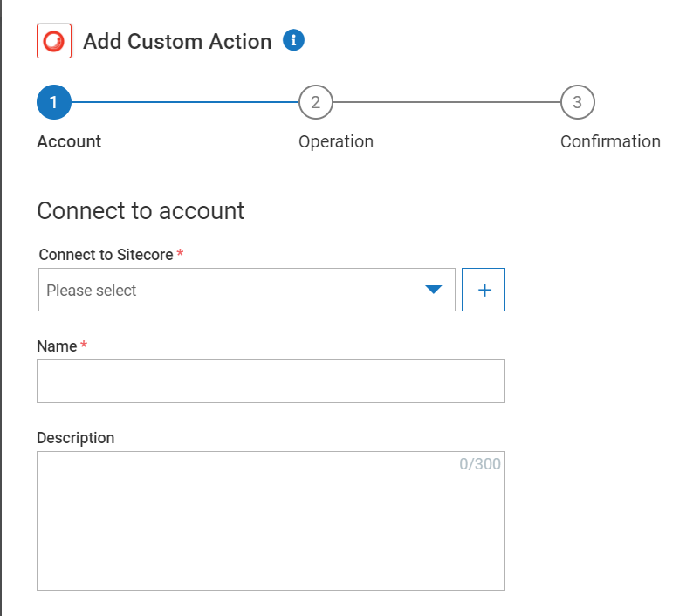Focus the Name input field
Viewport: 693px width, 616px height.
[271, 381]
